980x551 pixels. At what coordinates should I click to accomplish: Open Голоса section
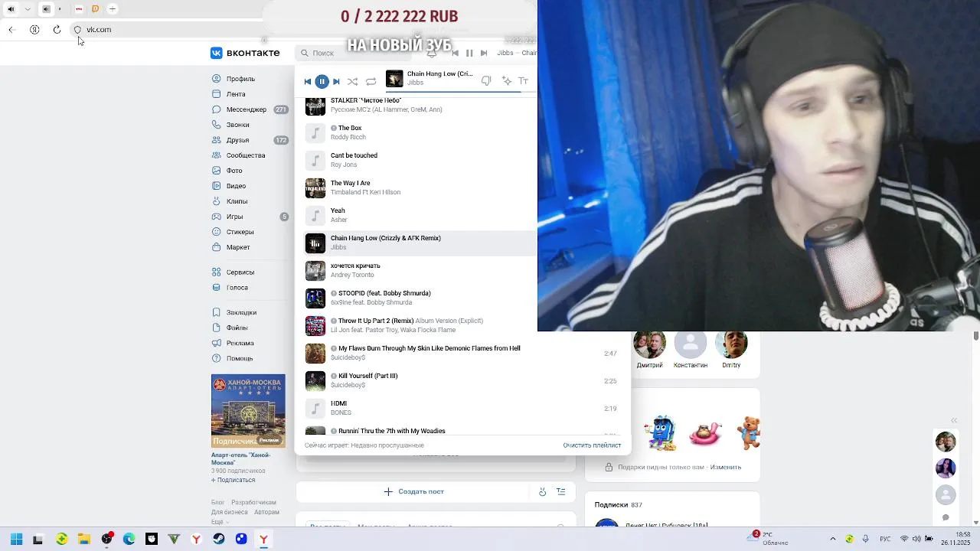tap(237, 288)
